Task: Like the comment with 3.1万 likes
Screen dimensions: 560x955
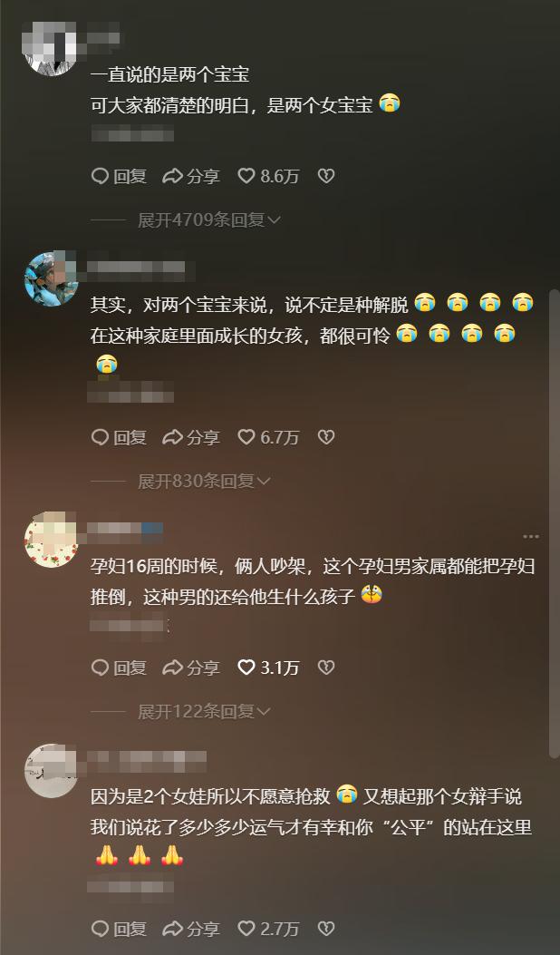Action: tap(268, 668)
